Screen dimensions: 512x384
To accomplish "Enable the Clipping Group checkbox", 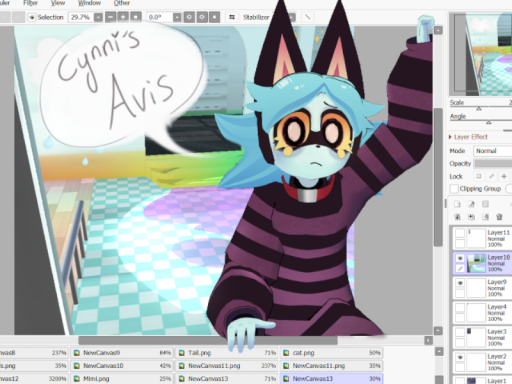I will [x=454, y=189].
